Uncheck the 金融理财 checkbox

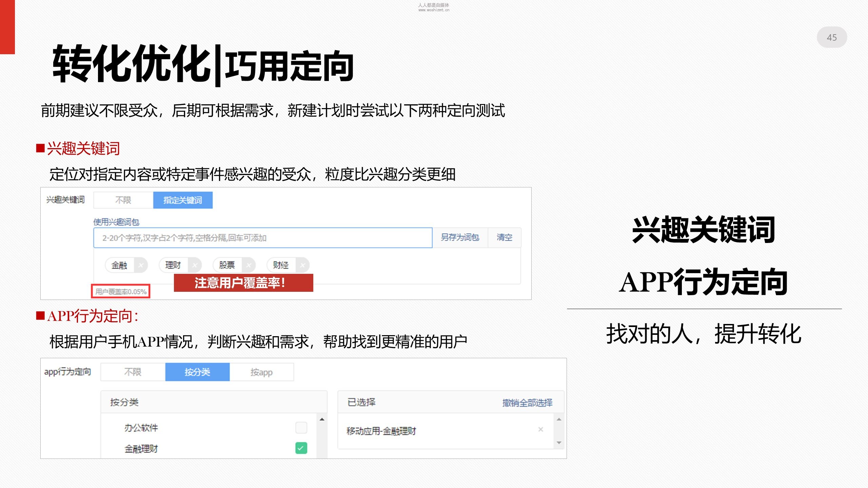(301, 448)
